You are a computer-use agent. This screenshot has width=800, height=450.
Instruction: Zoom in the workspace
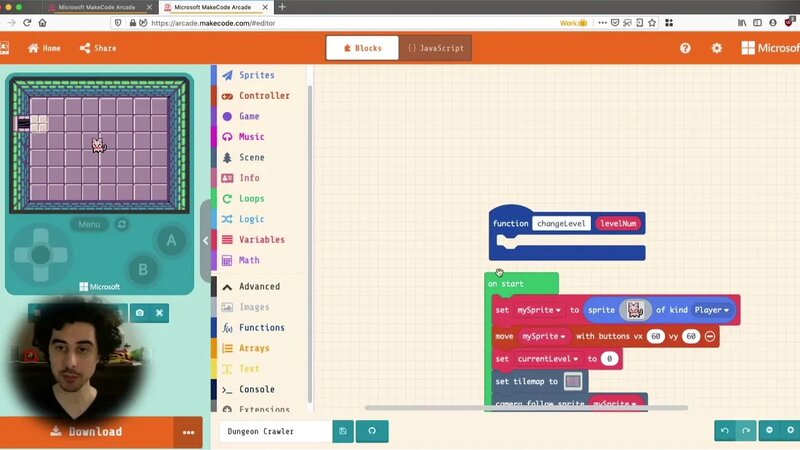point(790,430)
